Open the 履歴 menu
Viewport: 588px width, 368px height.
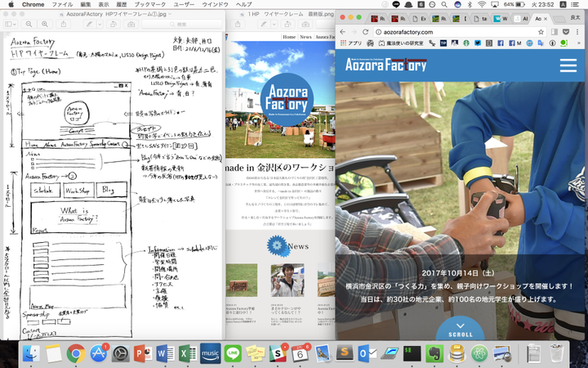coord(122,5)
